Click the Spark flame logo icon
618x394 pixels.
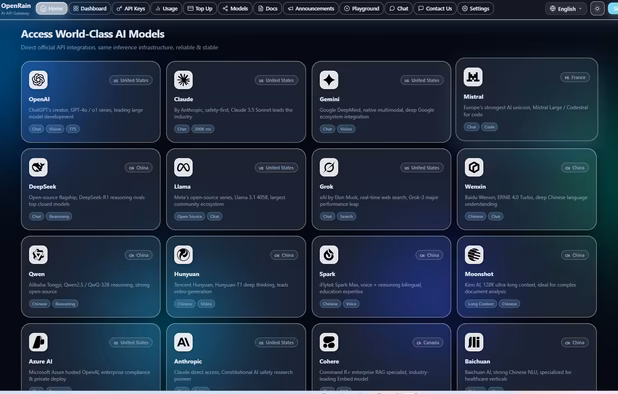click(x=329, y=255)
